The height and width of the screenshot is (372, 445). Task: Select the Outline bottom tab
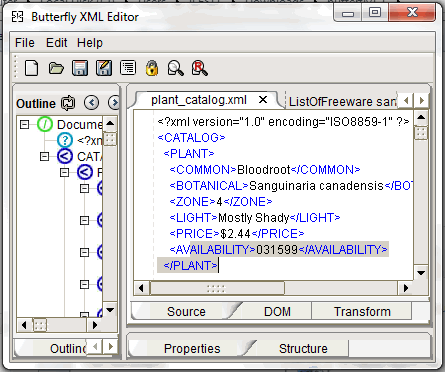[x=68, y=348]
